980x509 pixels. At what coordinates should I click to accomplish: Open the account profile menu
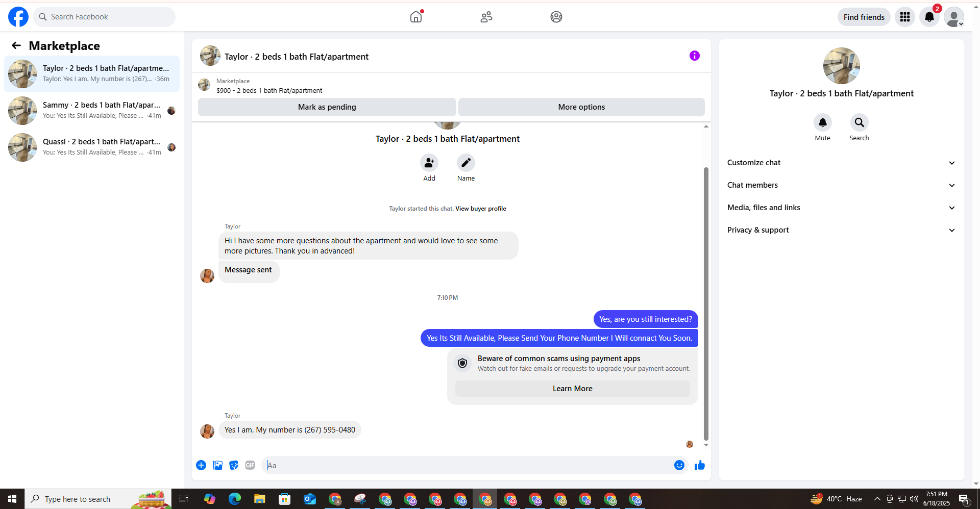[x=954, y=17]
